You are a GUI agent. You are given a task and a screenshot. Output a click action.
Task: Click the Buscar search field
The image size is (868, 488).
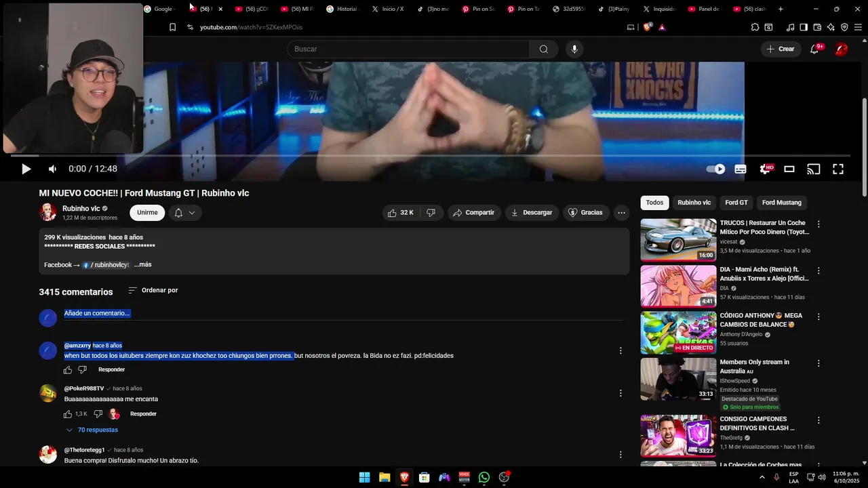[x=408, y=49]
